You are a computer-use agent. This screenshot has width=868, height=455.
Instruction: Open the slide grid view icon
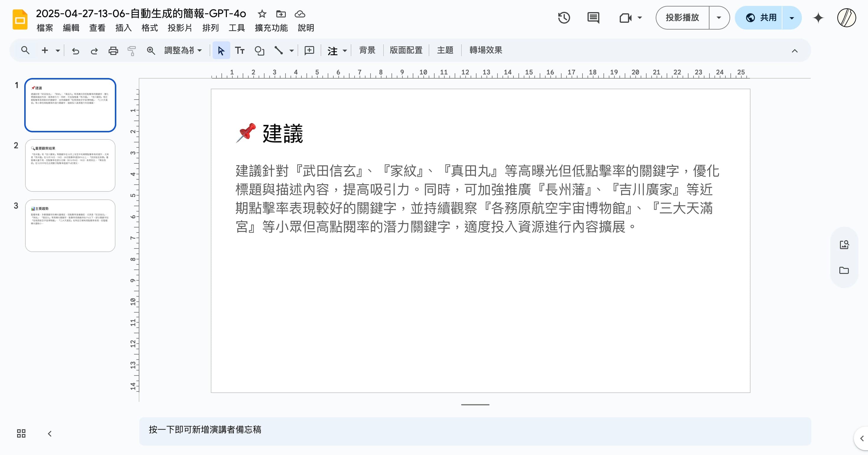[x=21, y=433]
